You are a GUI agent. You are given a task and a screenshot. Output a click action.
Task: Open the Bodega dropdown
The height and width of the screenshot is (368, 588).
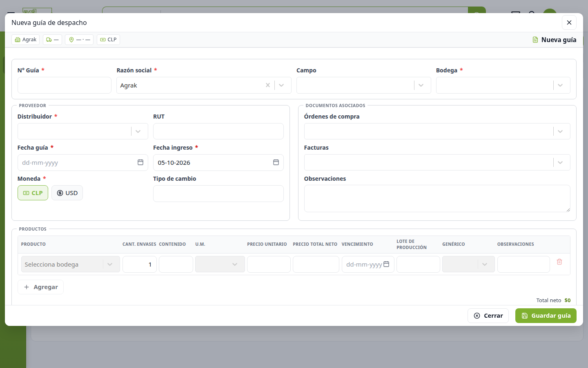[560, 85]
